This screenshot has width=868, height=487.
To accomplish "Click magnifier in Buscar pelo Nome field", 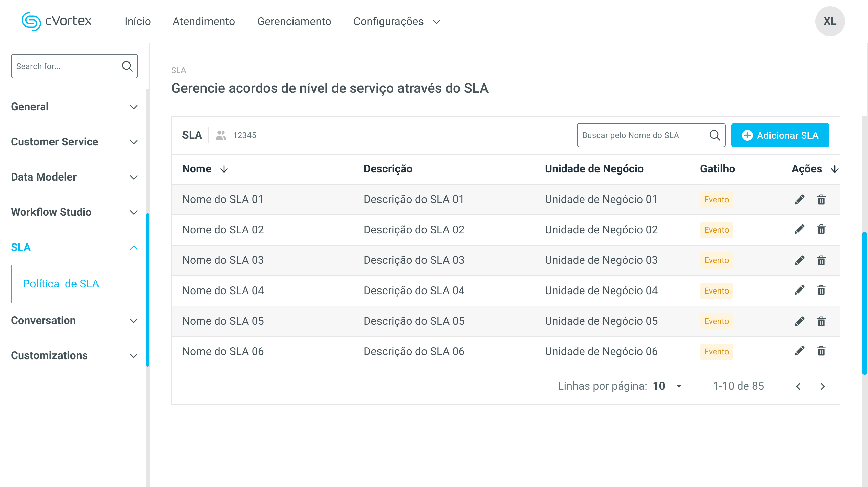I will [x=715, y=135].
